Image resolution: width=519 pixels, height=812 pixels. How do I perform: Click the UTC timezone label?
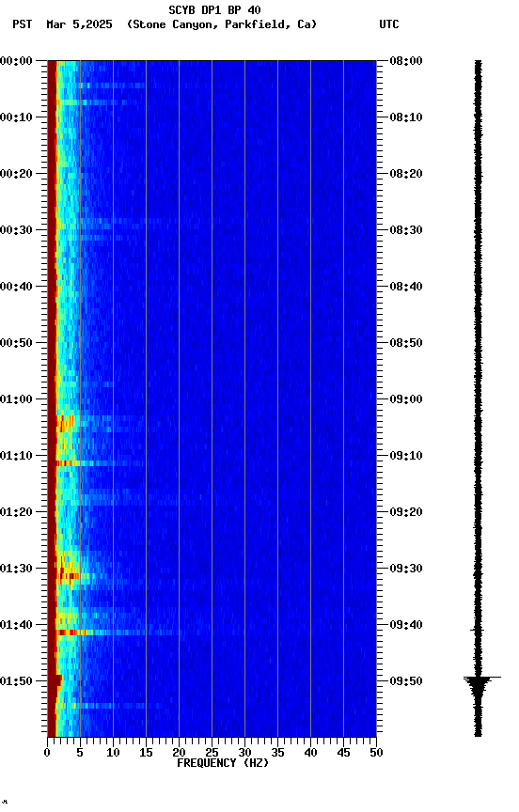click(x=389, y=24)
